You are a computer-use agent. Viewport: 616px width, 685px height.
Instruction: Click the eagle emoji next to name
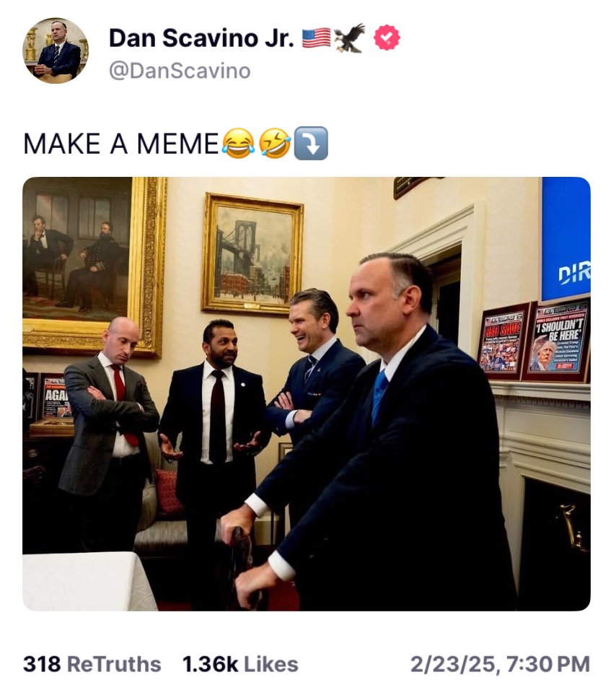click(350, 38)
